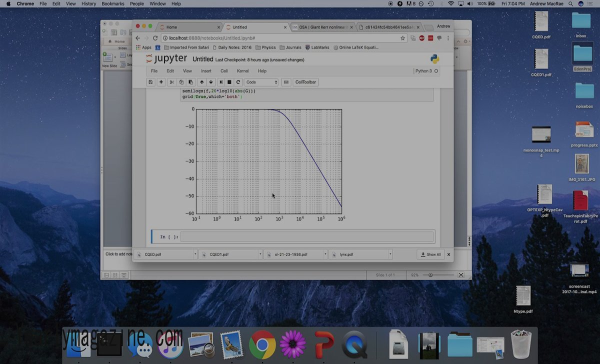The height and width of the screenshot is (364, 600).
Task: Click the Jupyter logo
Action: coord(166,59)
